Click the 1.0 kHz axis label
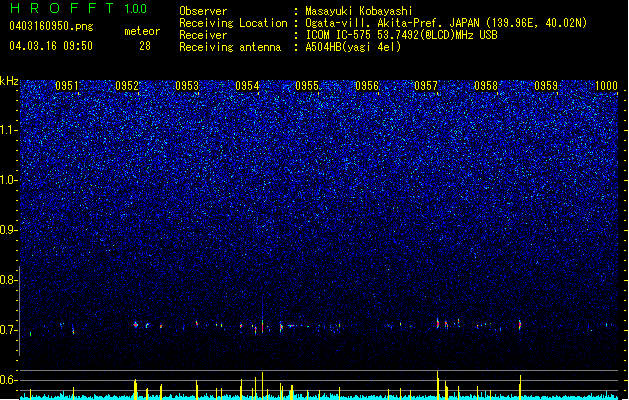 pos(8,180)
